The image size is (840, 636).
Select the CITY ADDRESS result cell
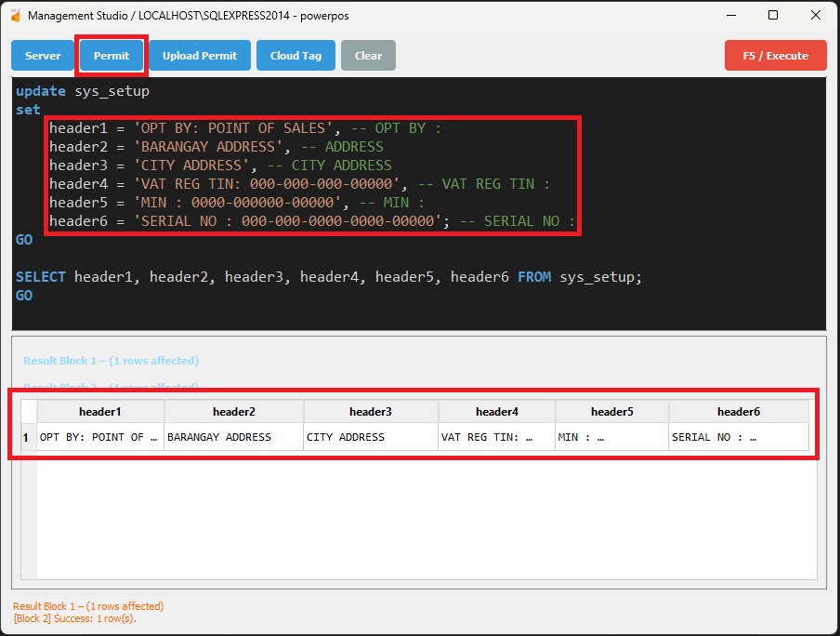pyautogui.click(x=370, y=437)
